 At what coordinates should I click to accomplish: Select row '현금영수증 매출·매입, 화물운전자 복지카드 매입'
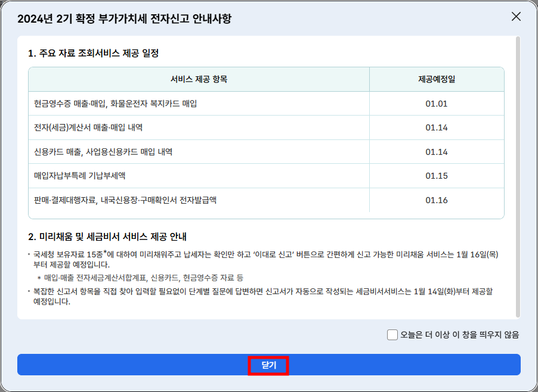pyautogui.click(x=266, y=104)
